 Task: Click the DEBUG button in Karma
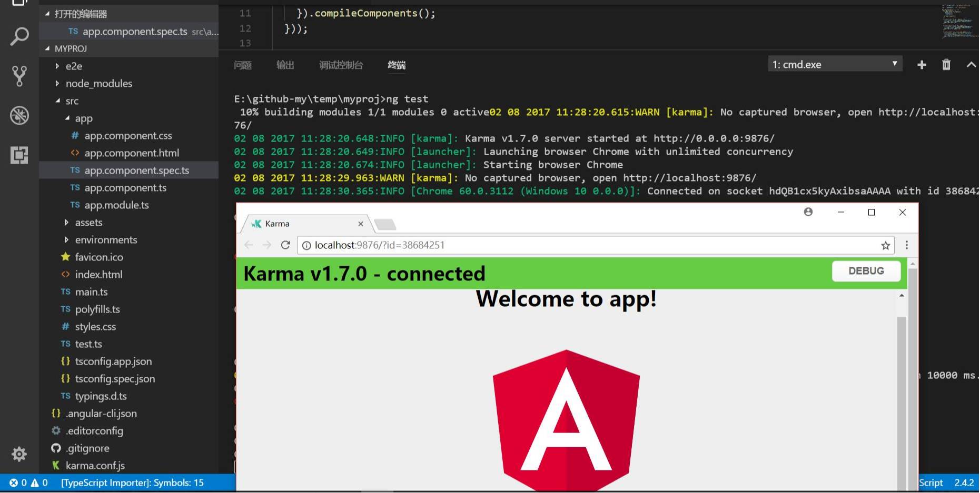(866, 271)
